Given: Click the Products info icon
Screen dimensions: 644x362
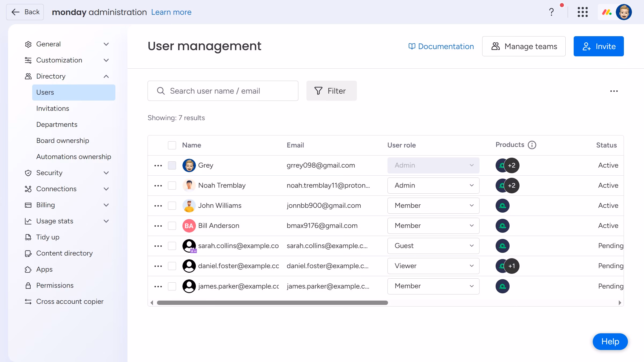Looking at the screenshot, I should [532, 145].
